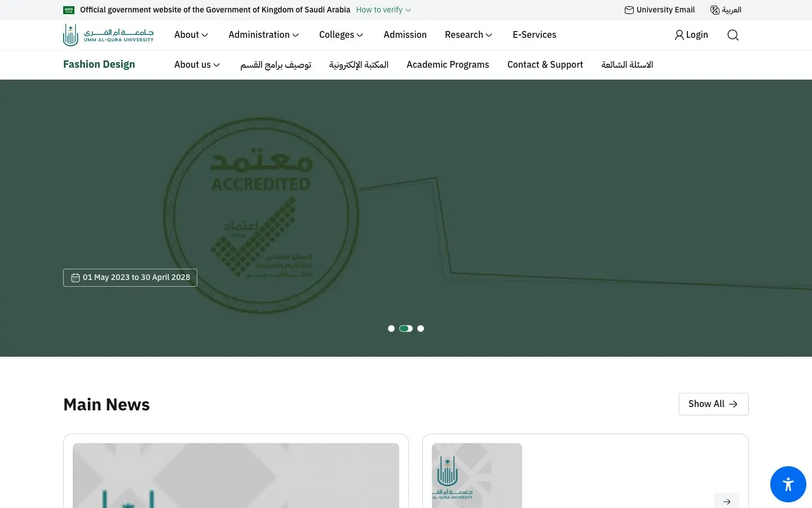Expand the About menu
The image size is (812, 508).
(x=191, y=35)
